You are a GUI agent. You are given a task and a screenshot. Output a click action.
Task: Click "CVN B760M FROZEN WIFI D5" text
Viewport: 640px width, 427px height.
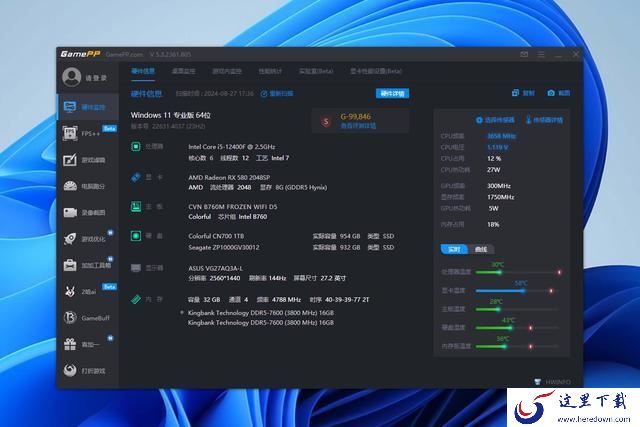(233, 207)
